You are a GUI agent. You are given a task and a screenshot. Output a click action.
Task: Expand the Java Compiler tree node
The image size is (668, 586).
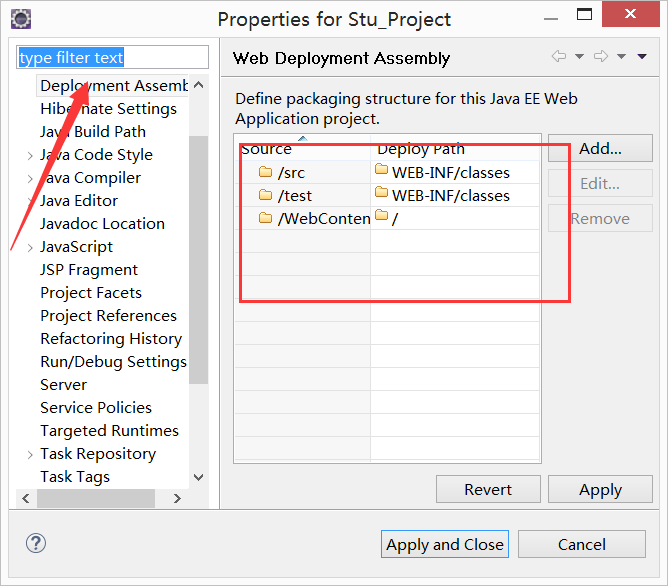[30, 178]
